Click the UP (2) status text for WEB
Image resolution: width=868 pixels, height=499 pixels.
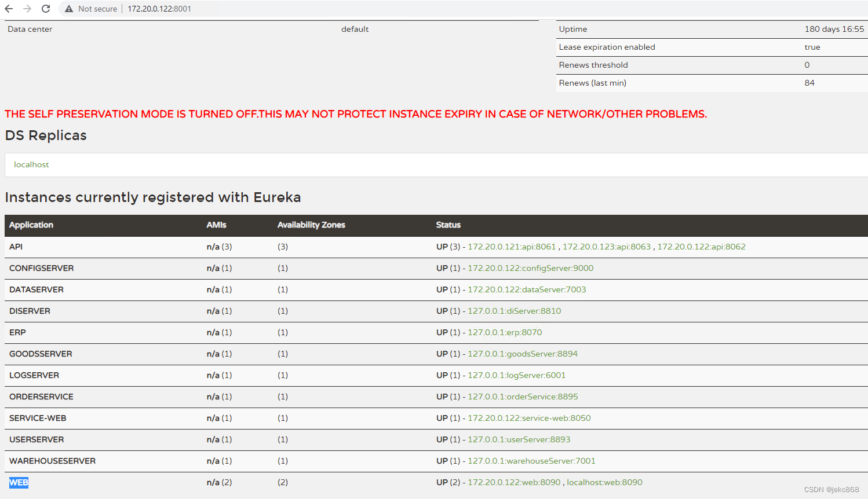pos(448,482)
